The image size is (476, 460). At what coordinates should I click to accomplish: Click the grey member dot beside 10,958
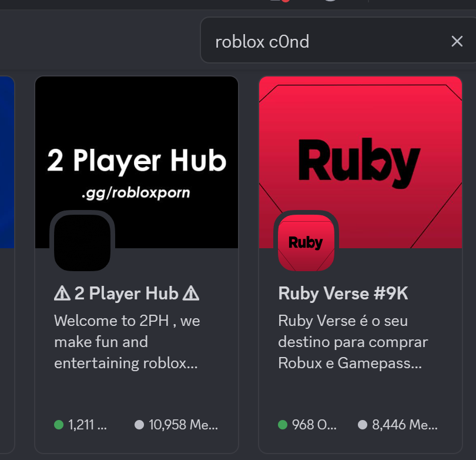pos(139,425)
